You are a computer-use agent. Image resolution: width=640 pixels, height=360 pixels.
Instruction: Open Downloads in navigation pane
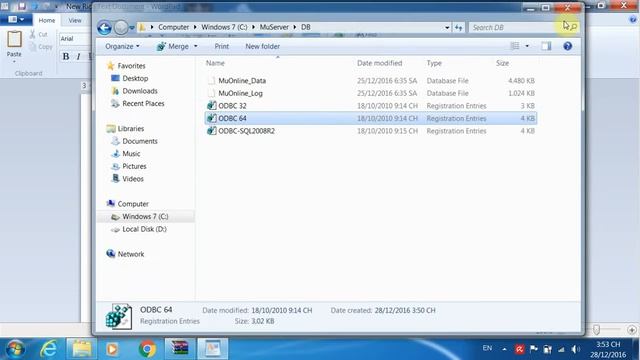click(x=140, y=91)
